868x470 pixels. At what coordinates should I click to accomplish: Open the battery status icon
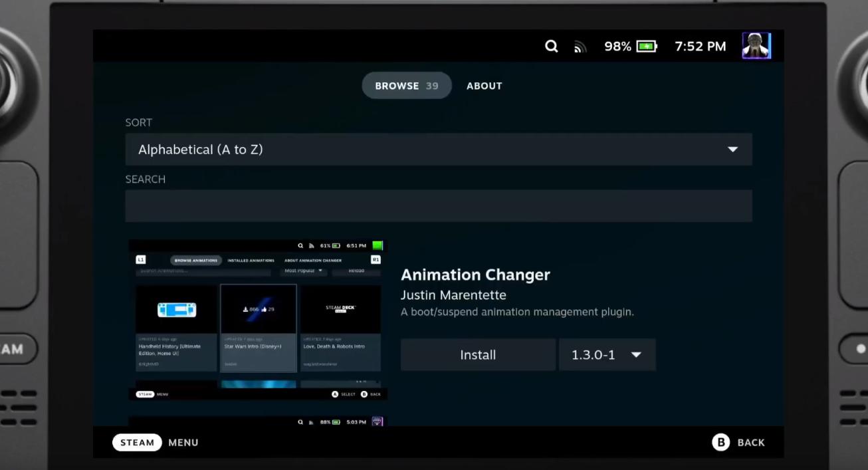click(647, 47)
